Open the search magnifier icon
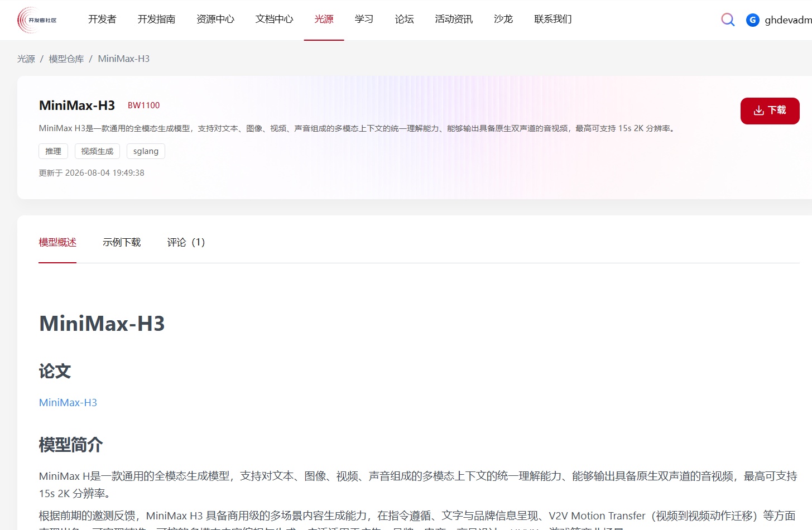The height and width of the screenshot is (530, 812). coord(728,20)
